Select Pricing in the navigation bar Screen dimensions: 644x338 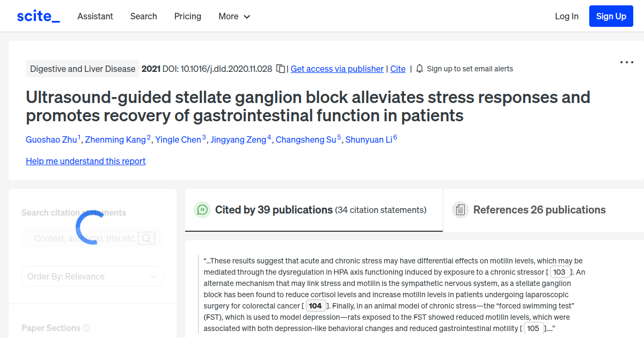187,16
